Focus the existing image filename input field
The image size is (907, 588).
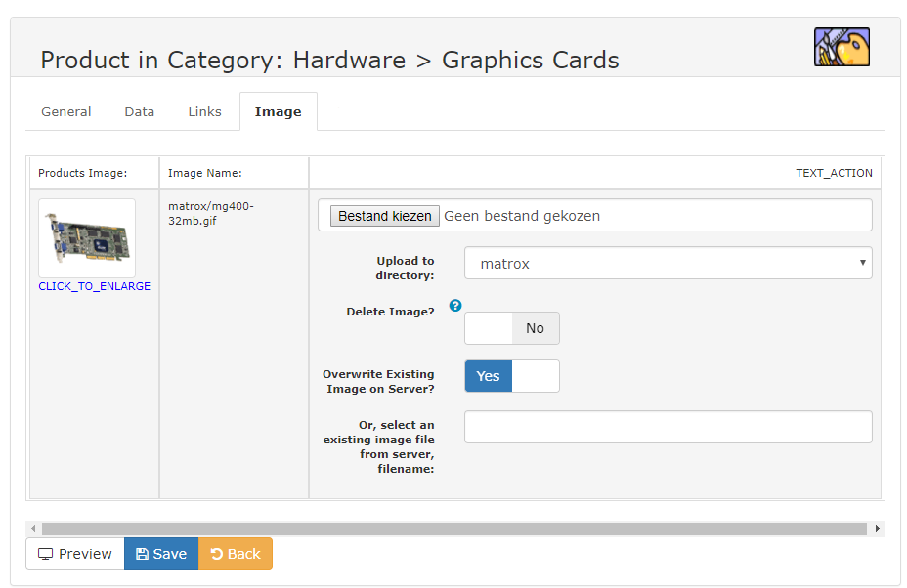point(668,427)
